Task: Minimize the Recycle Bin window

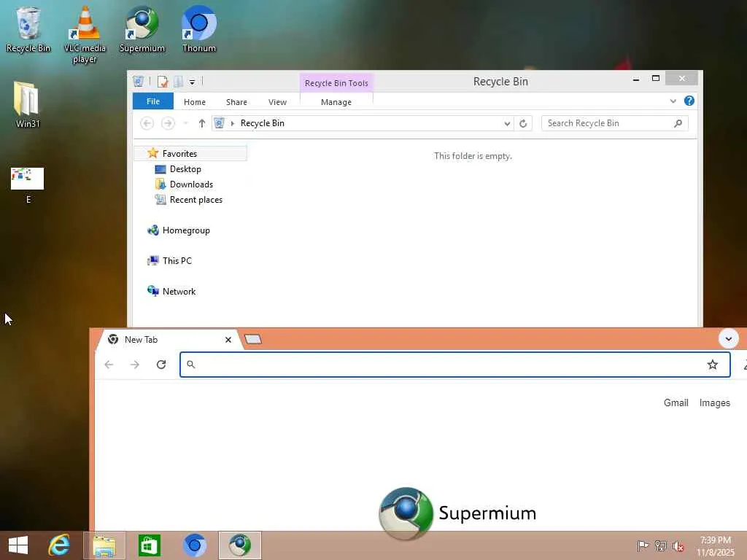Action: coord(635,79)
